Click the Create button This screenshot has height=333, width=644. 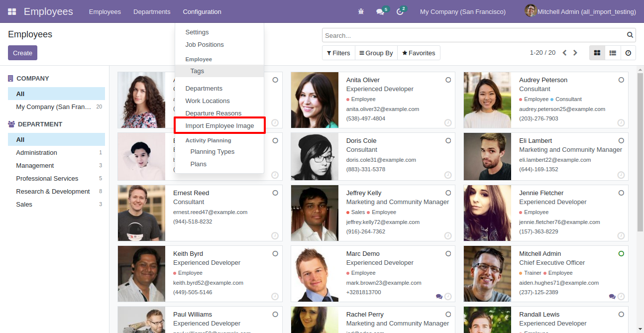click(22, 53)
